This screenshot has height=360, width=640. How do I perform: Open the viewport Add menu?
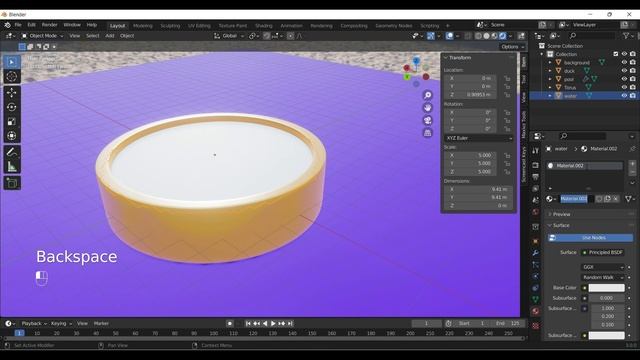pos(110,36)
